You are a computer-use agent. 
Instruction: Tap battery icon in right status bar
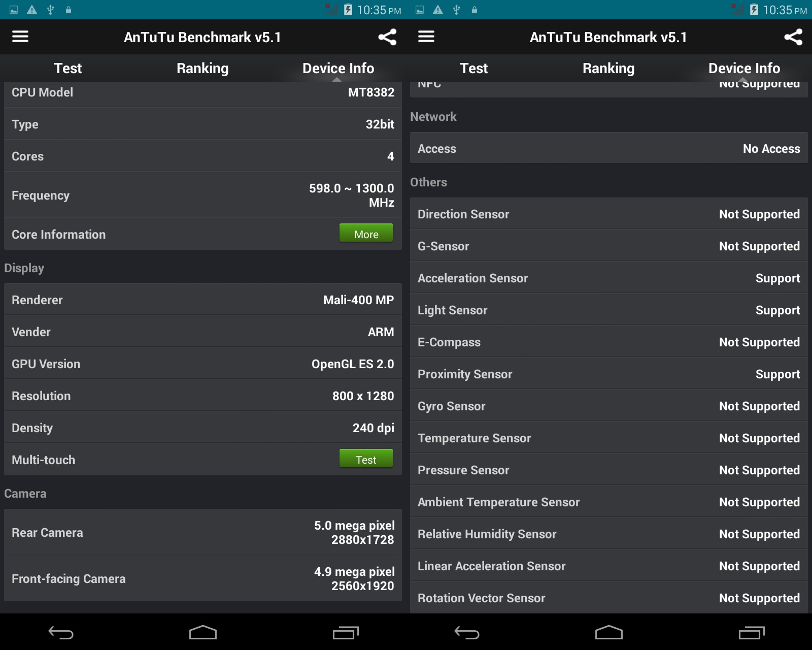[754, 10]
